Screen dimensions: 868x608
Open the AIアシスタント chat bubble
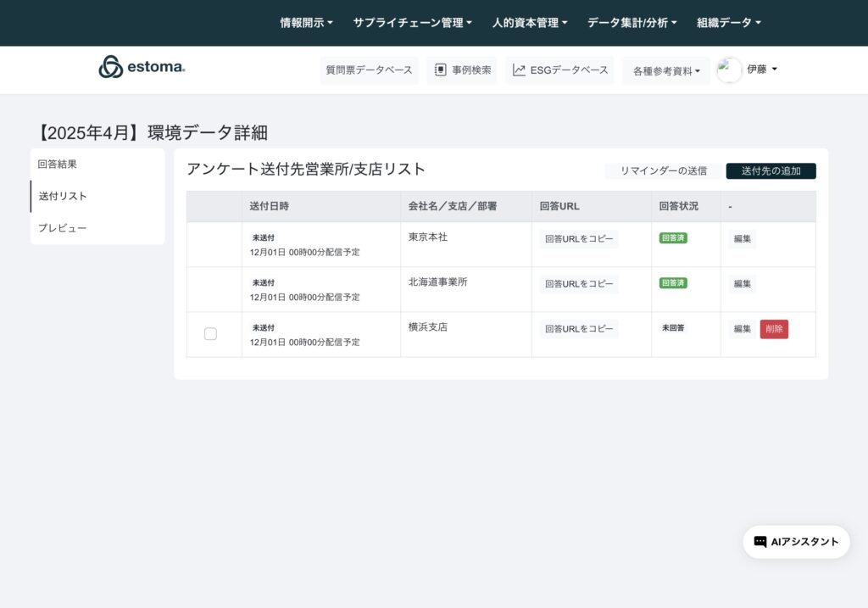796,542
